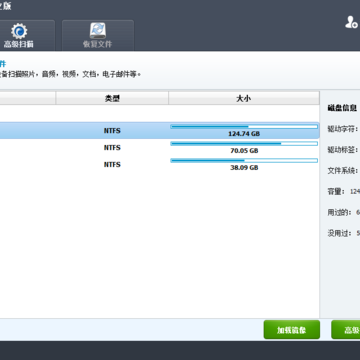The image size is (360, 360).
Task: Click the 用过的 label
Action: click(x=339, y=212)
